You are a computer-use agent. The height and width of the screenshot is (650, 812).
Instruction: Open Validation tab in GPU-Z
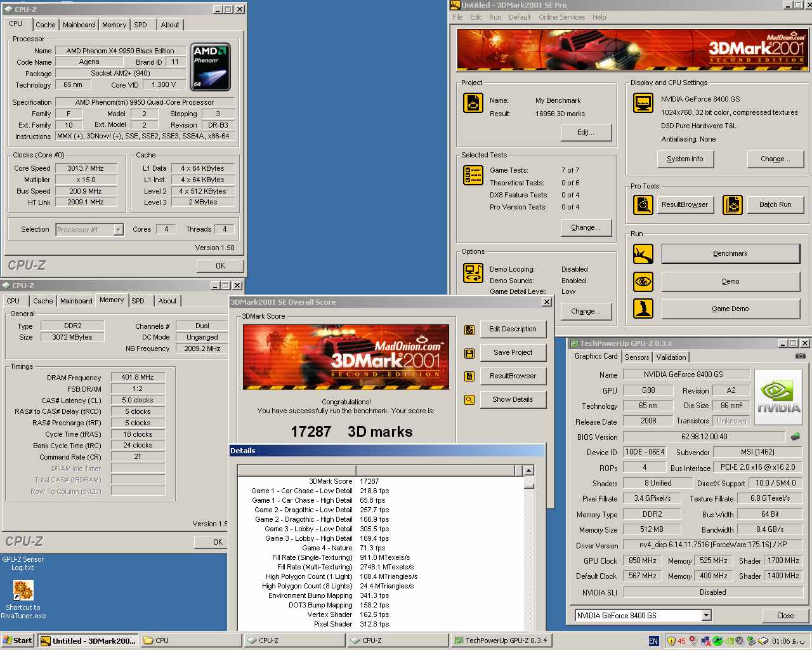(671, 357)
